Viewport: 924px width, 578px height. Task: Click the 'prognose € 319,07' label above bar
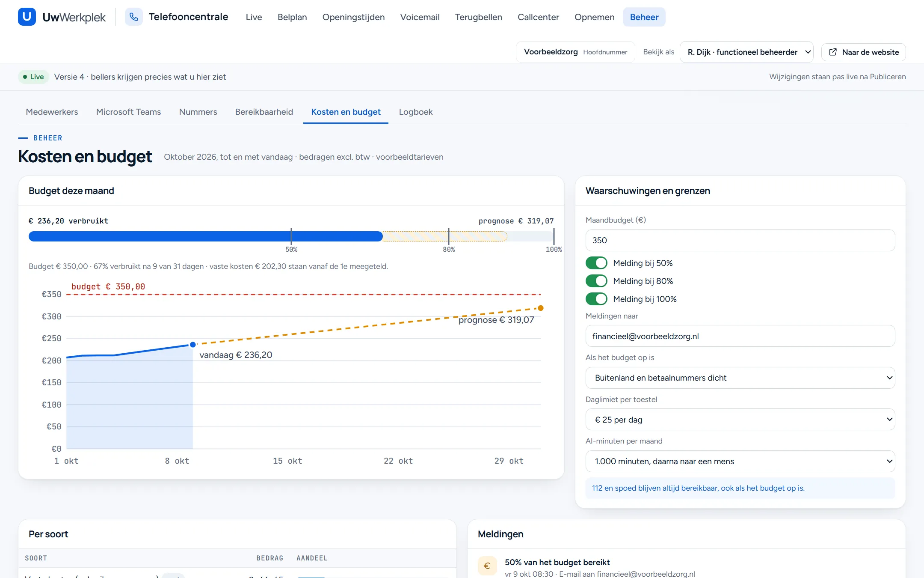pos(516,221)
